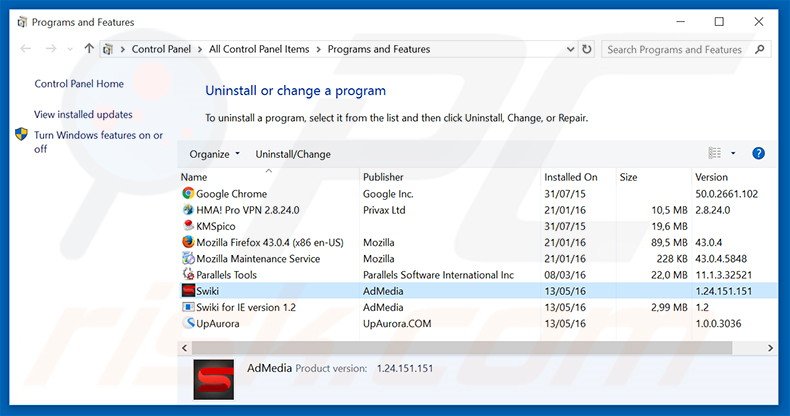Go up one level with up arrow
790x416 pixels.
tap(89, 48)
